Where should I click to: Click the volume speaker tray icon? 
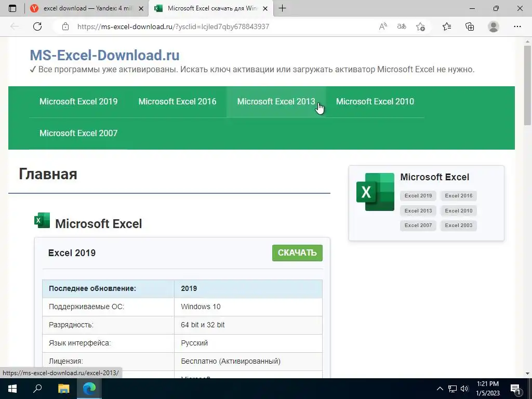pyautogui.click(x=464, y=389)
